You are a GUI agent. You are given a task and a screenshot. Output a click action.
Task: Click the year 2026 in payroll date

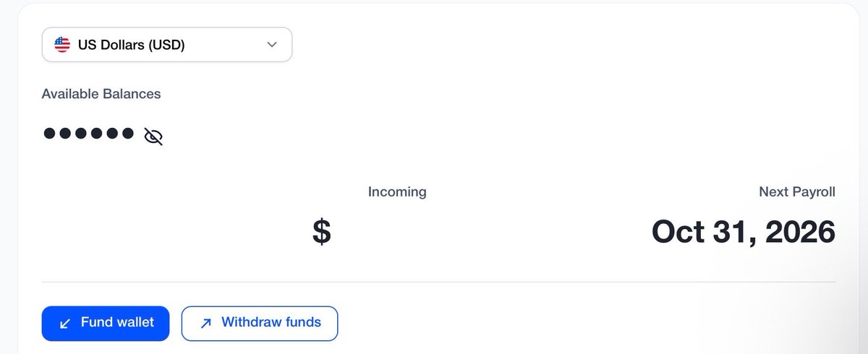tap(800, 232)
